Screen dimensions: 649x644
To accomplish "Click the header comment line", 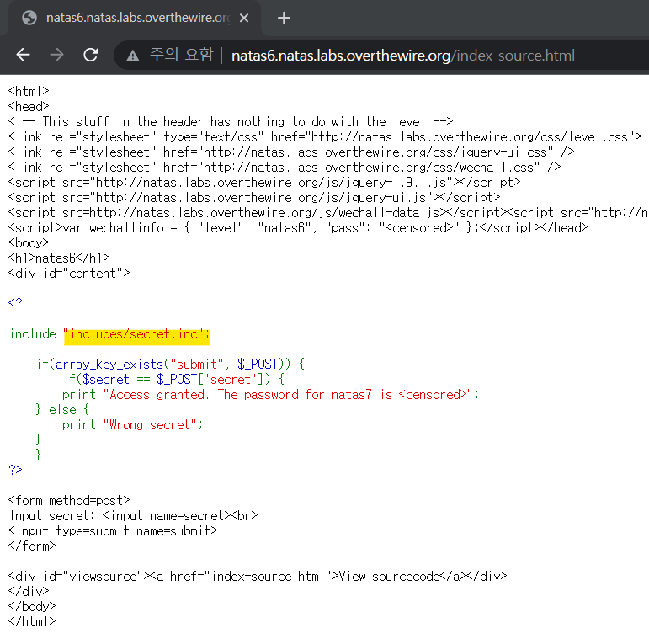I will (x=231, y=122).
